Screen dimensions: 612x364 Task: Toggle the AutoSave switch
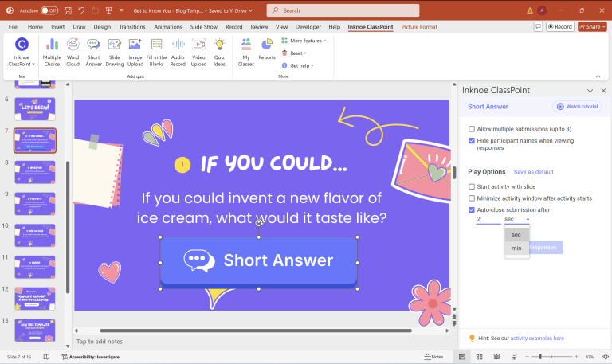point(49,10)
